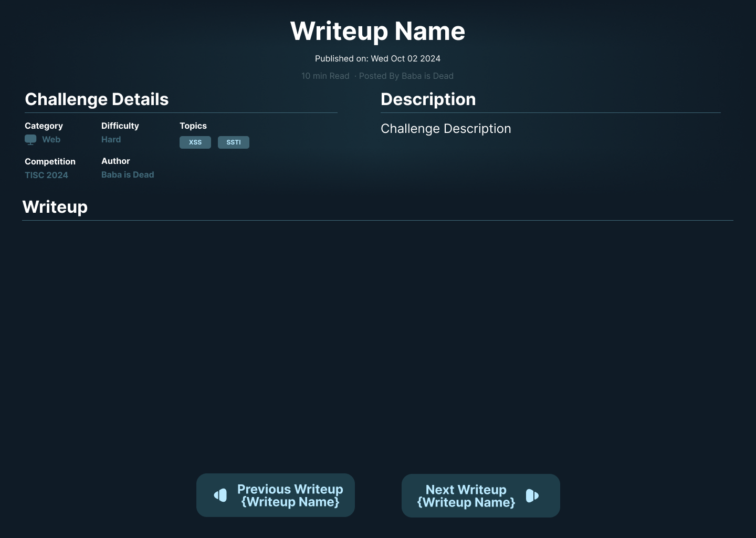Screen dimensions: 756x538
Task: Click the Baba is Dead author link
Action: [x=128, y=175]
